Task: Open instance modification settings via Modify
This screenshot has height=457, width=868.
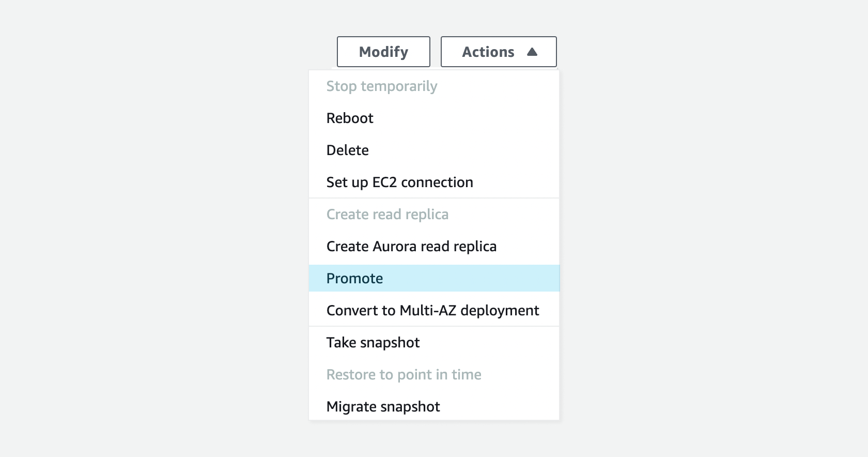Action: pos(383,52)
